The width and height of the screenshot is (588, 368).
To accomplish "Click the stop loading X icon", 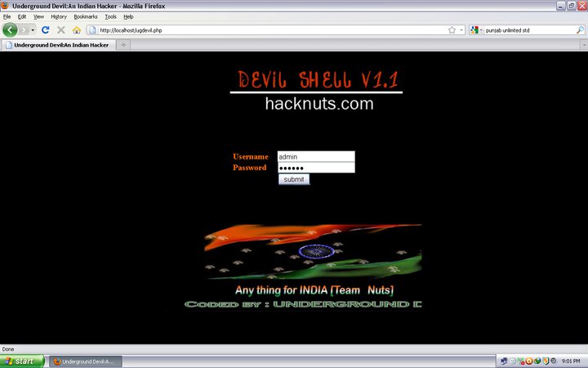I will [x=60, y=30].
